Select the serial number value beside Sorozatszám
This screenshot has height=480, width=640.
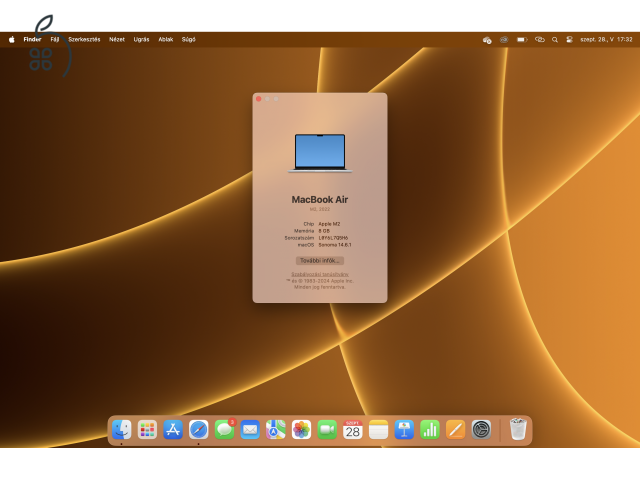pos(333,238)
